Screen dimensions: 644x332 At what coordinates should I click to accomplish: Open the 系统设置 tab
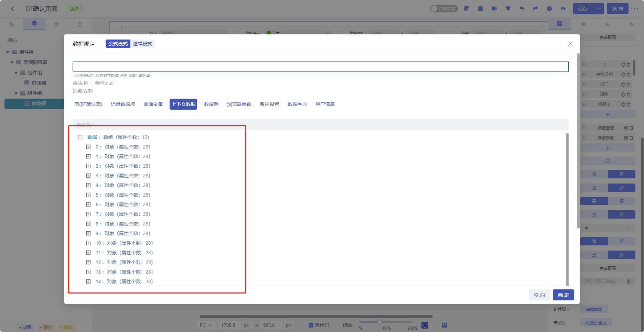coord(269,104)
